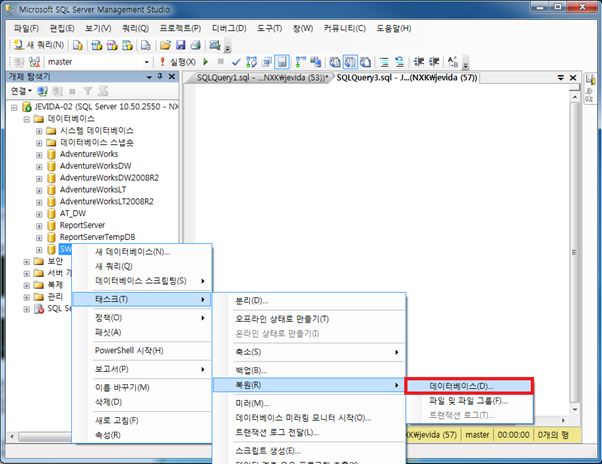Image resolution: width=602 pixels, height=464 pixels.
Task: Toggle the Results to File icon
Action: tap(366, 62)
